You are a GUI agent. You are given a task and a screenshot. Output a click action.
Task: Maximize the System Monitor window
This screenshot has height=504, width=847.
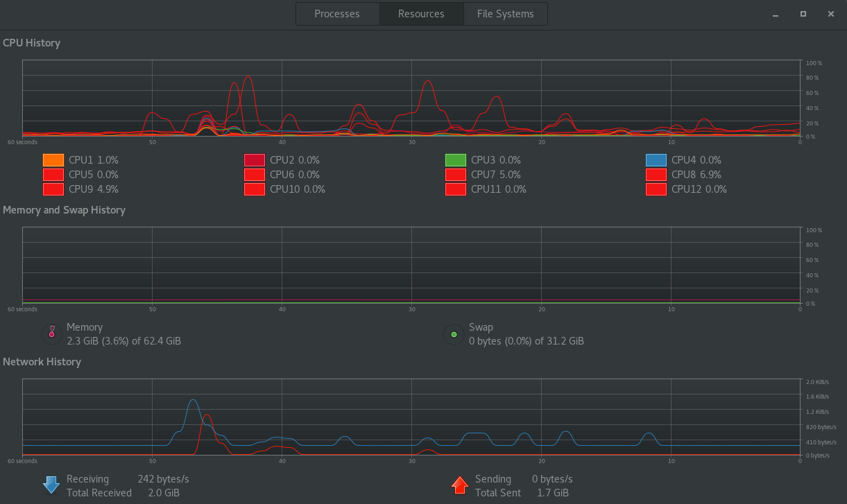point(803,14)
